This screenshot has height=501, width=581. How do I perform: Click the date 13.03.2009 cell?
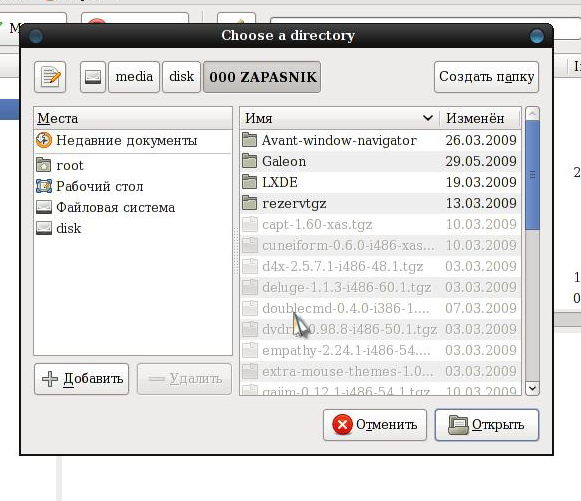click(481, 203)
